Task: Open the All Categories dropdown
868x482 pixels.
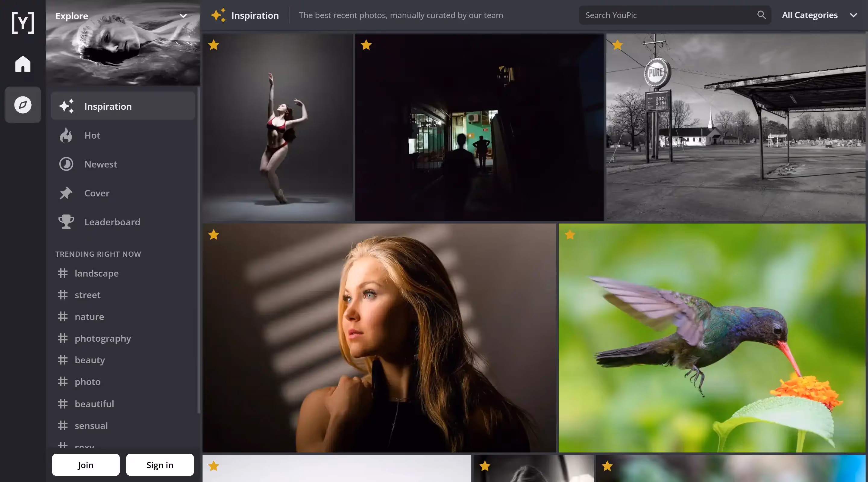Action: tap(819, 15)
